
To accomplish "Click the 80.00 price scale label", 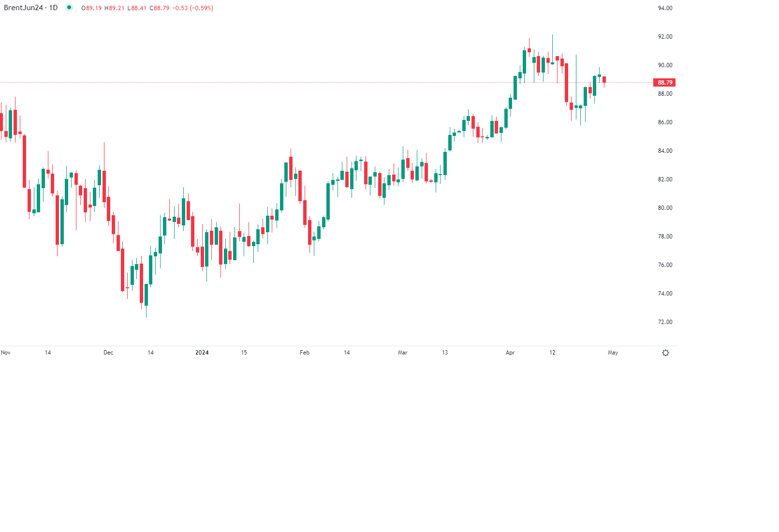I will tap(665, 208).
